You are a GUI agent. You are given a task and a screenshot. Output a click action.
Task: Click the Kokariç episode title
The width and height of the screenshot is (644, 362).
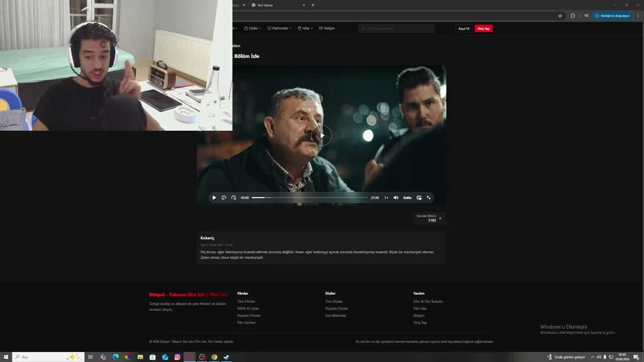(x=207, y=238)
